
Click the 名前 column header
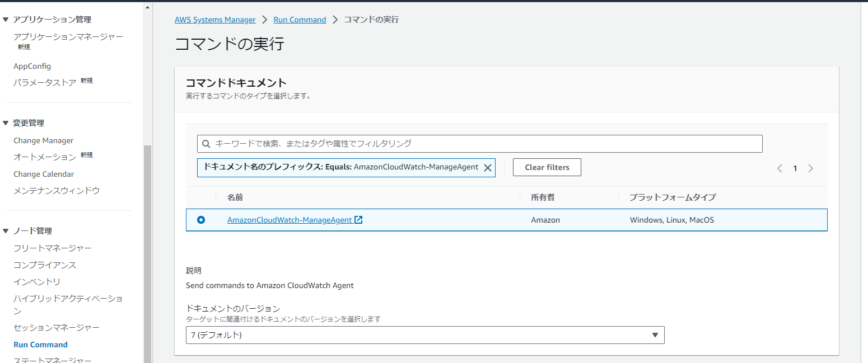[235, 197]
